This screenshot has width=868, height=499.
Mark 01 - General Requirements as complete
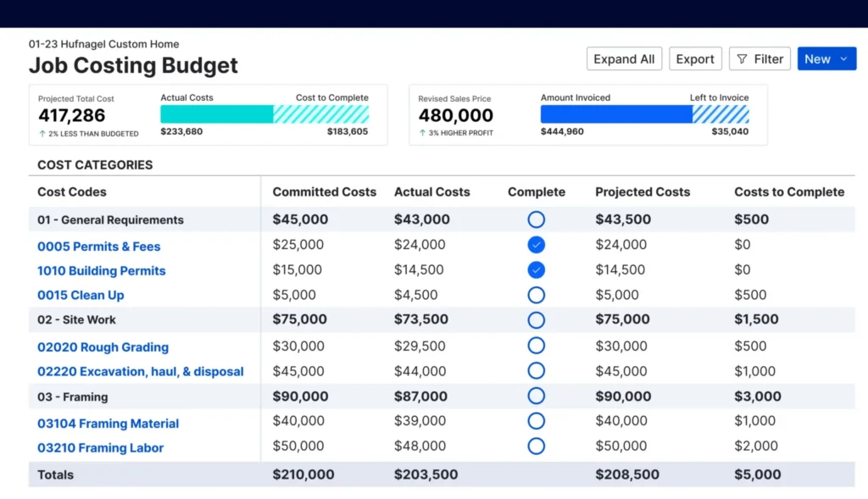(536, 219)
